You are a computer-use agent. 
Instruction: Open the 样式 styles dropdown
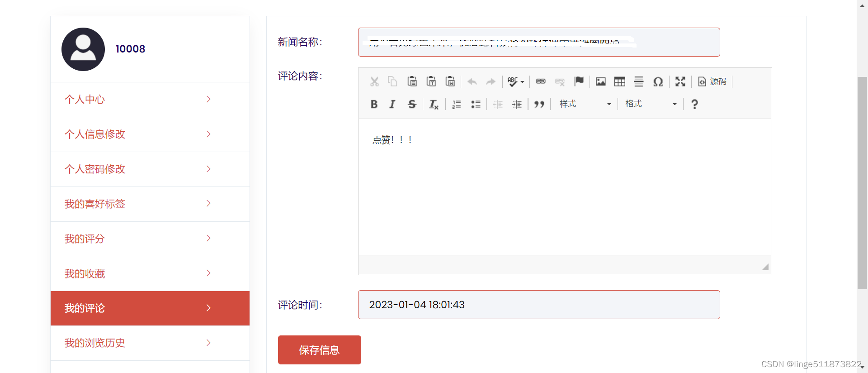(585, 104)
